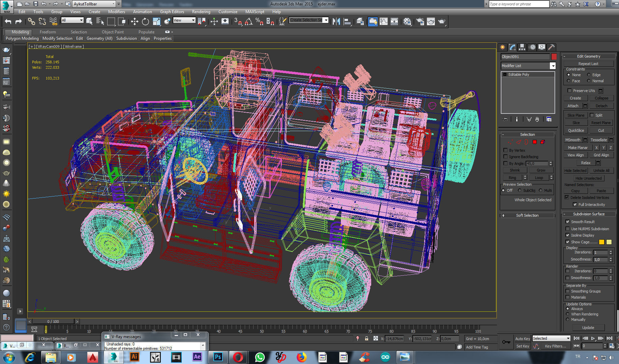This screenshot has width=619, height=364.
Task: Switch to the Create command panel
Action: pyautogui.click(x=503, y=47)
